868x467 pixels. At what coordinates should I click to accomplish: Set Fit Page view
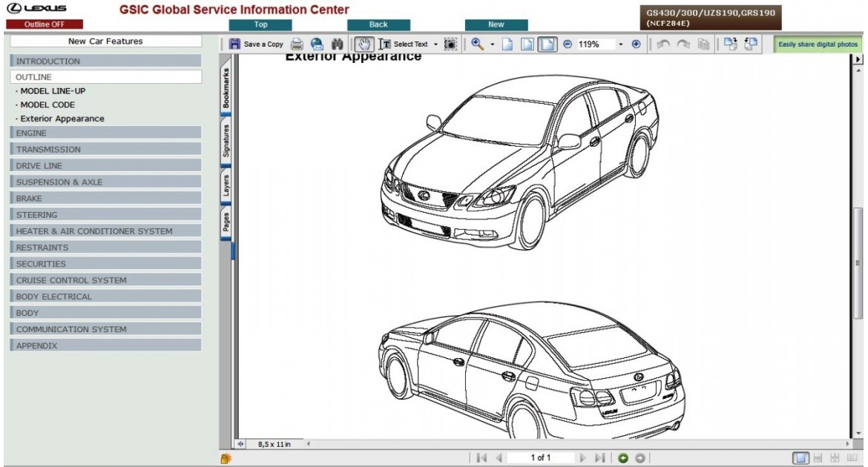tap(527, 44)
